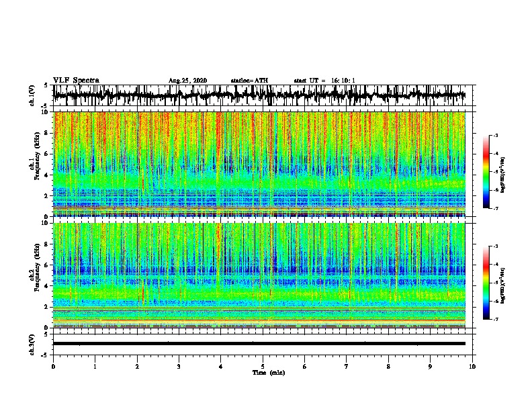Click the ch.1 spectrogram panel
Image resolution: width=532 pixels, height=411 pixels.
[259, 164]
